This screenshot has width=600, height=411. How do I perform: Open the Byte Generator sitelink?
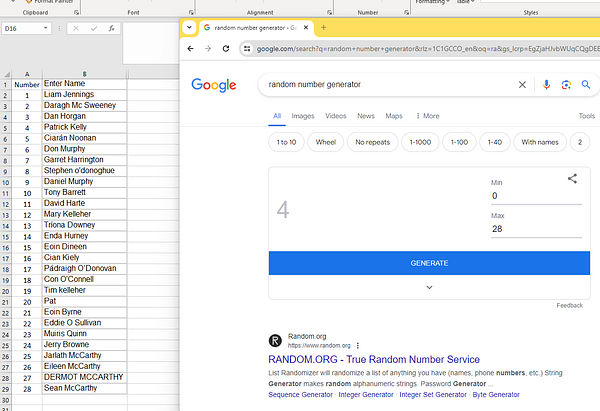[x=496, y=395]
